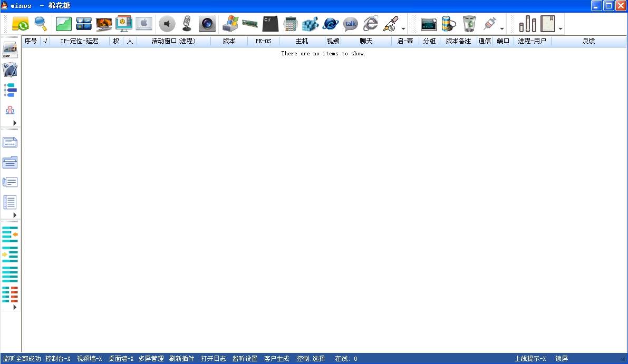Image resolution: width=628 pixels, height=364 pixels.
Task: Click the teal rows with left-pointing orange arrow
Action: tap(10, 235)
